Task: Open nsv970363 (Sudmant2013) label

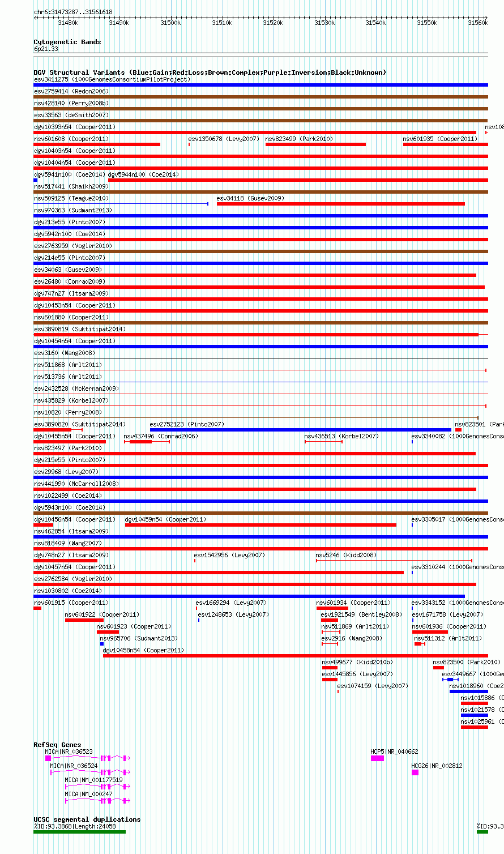Action: pyautogui.click(x=73, y=210)
